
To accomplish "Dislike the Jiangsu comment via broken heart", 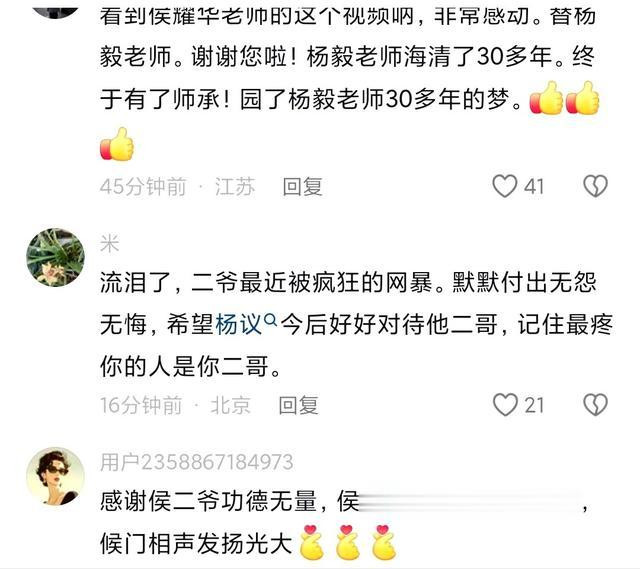I will (x=595, y=186).
